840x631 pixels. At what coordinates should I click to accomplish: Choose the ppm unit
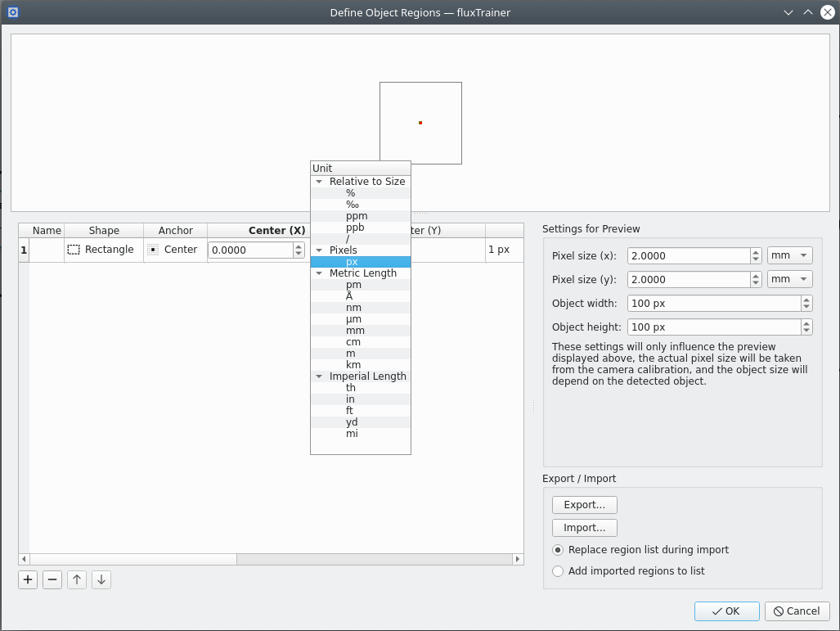point(361,216)
